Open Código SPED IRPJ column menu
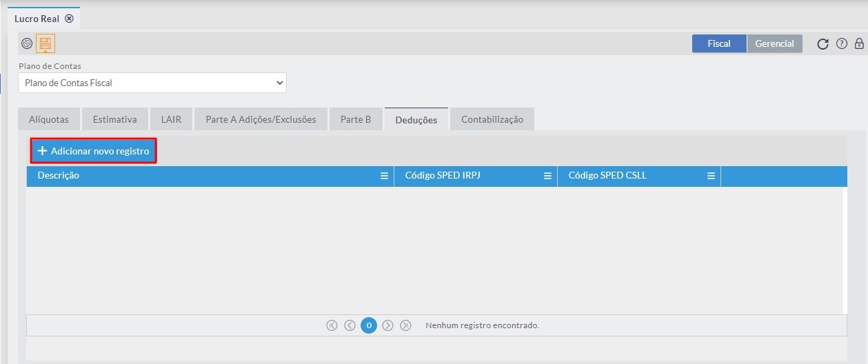 pyautogui.click(x=548, y=176)
